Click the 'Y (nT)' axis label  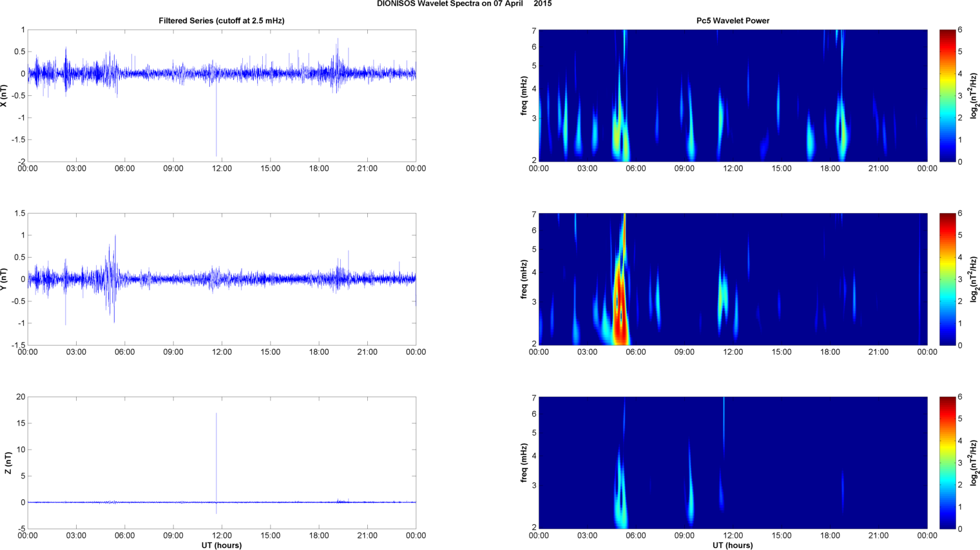pyautogui.click(x=4, y=279)
